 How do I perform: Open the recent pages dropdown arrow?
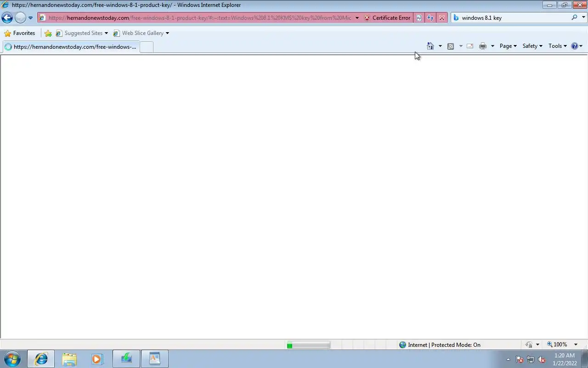tap(30, 18)
